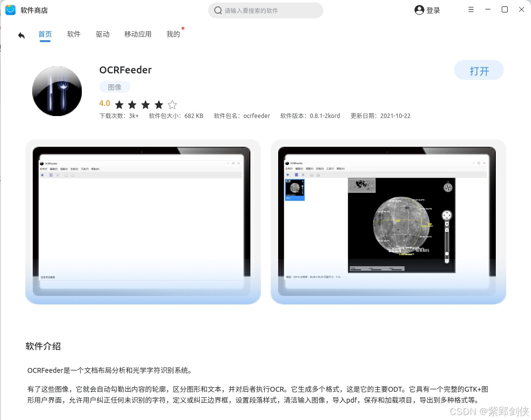
Task: Click the 图像 category tag
Action: 115,87
